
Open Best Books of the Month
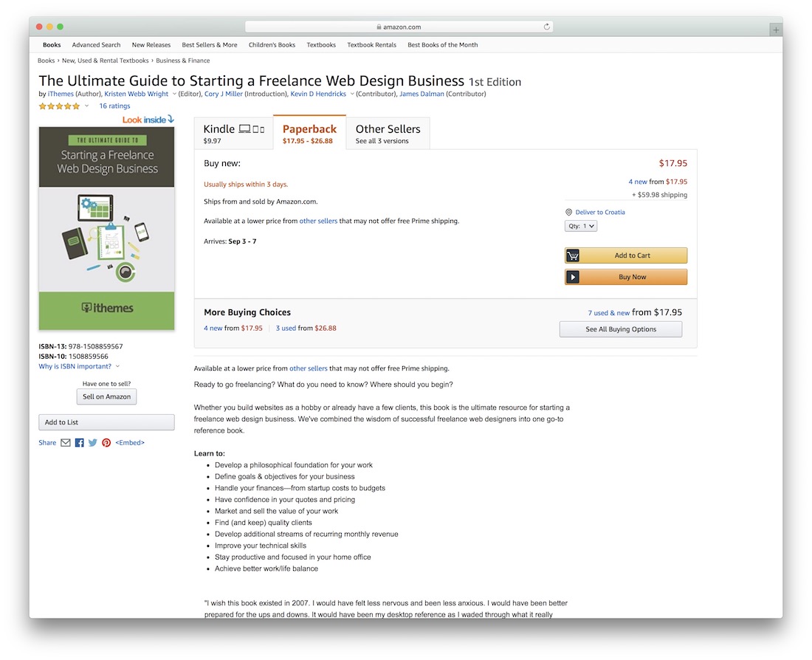(x=443, y=45)
